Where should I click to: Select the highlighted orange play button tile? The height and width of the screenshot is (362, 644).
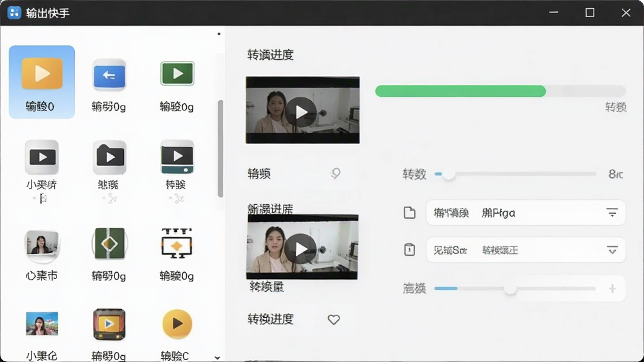[42, 82]
